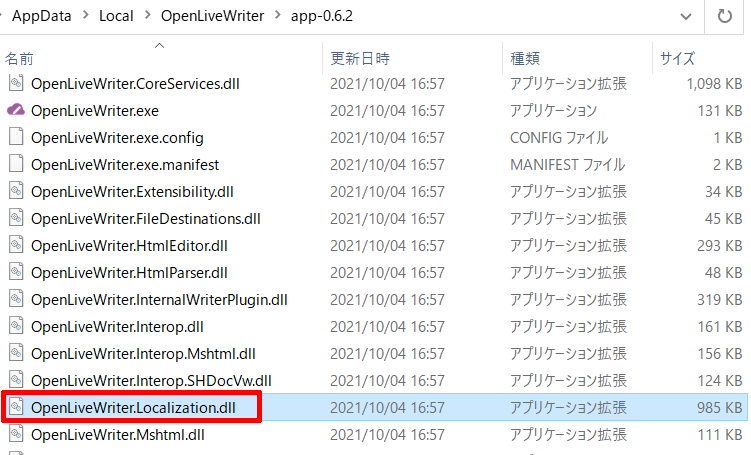This screenshot has height=455, width=751.
Task: Sort files by the 更新日時 column header
Action: 360,58
